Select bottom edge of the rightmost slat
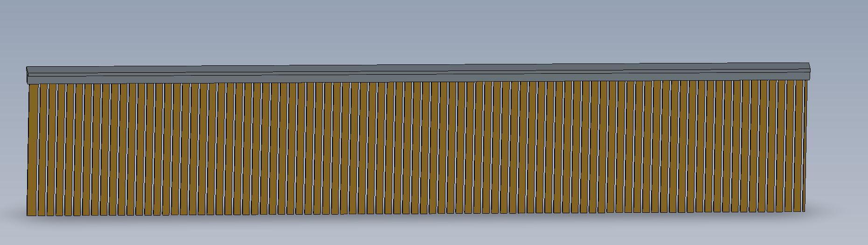Screen dimensions: 868x245 [x=804, y=211]
